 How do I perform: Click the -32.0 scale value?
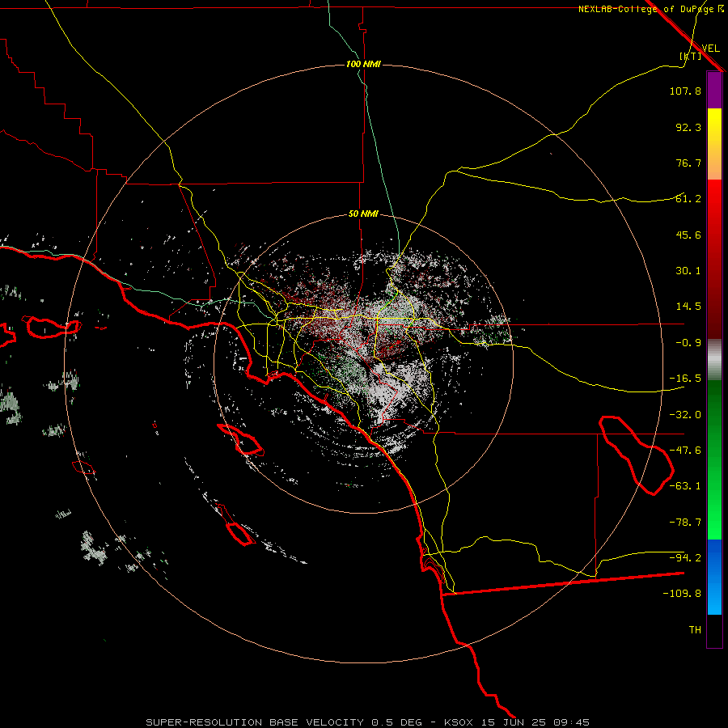685,415
